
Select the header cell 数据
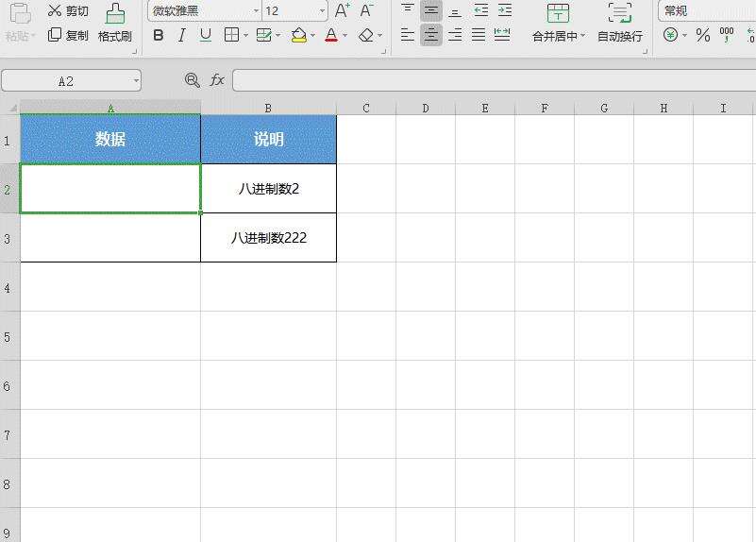tap(110, 140)
